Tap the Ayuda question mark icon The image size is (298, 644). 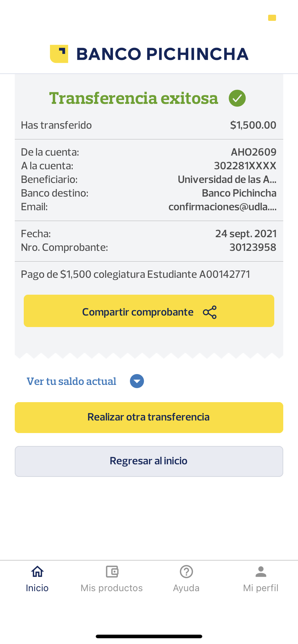click(x=186, y=571)
